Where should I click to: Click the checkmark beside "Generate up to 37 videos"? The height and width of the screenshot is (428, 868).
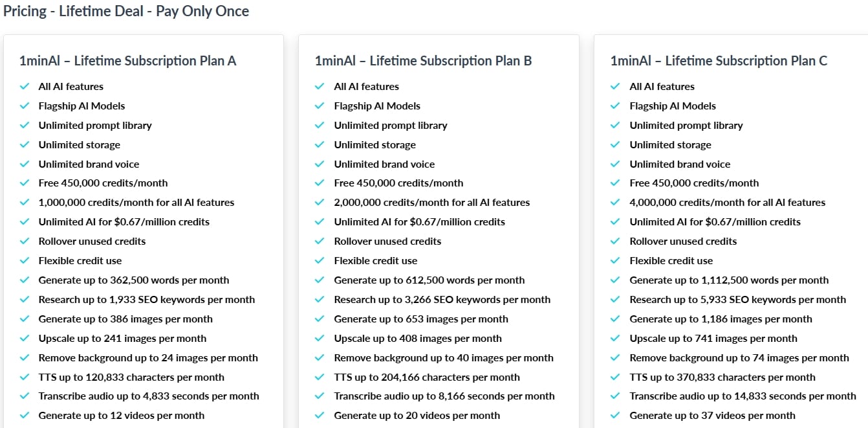click(x=616, y=415)
